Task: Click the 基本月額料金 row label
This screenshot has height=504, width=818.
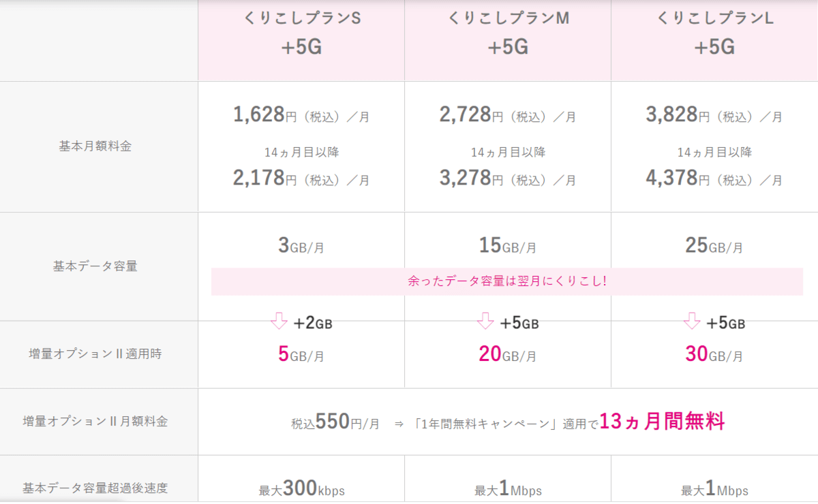Action: (x=95, y=146)
